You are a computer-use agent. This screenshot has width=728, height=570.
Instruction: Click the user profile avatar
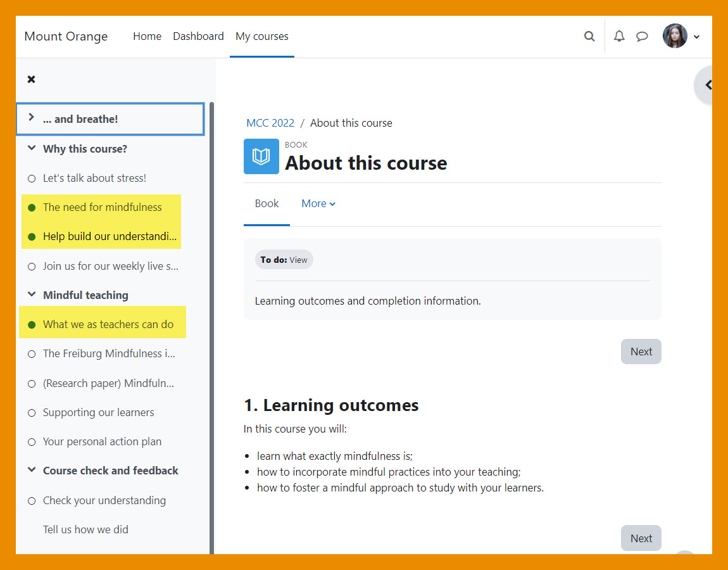pos(675,37)
